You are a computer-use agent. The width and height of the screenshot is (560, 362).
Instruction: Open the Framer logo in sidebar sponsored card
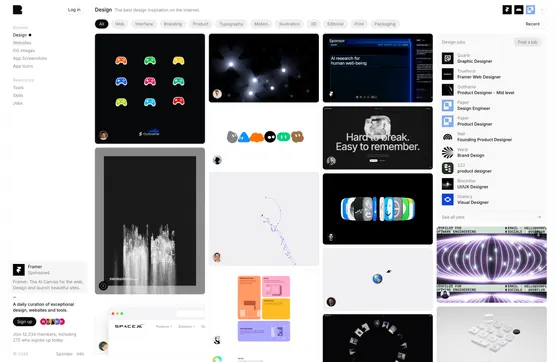coord(19,270)
